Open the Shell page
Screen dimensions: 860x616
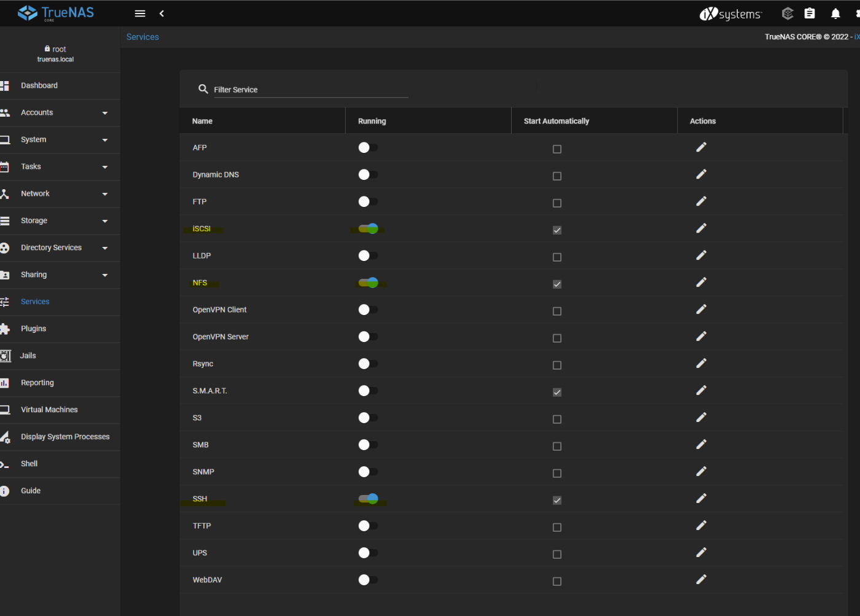click(x=60, y=464)
